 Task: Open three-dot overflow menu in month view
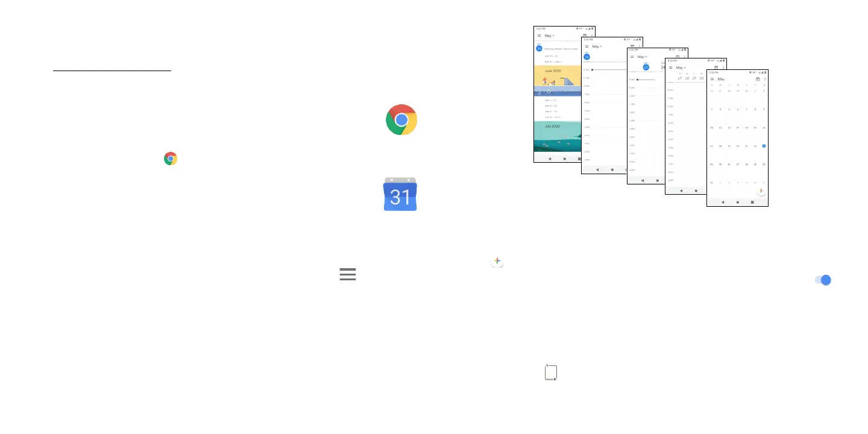coord(765,79)
